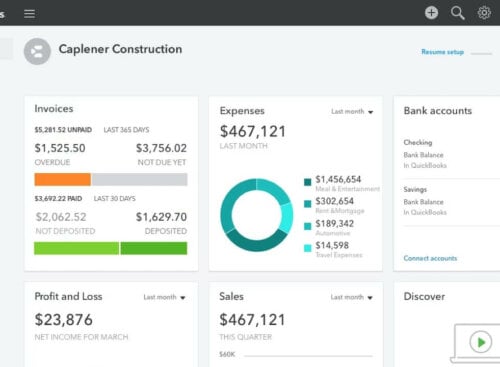Click the $23,876 net income figure

64,320
